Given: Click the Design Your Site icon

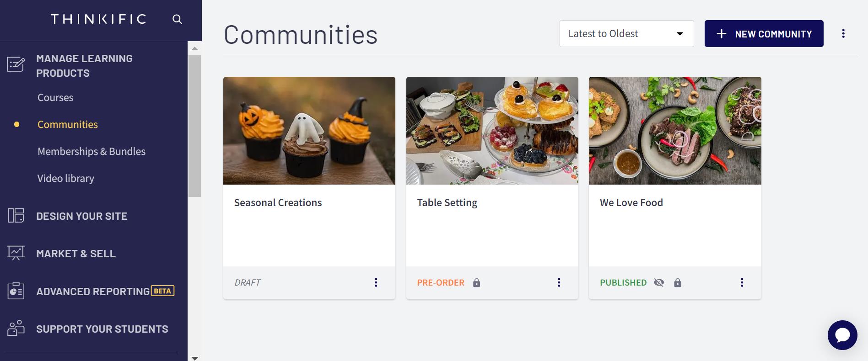Looking at the screenshot, I should 16,216.
